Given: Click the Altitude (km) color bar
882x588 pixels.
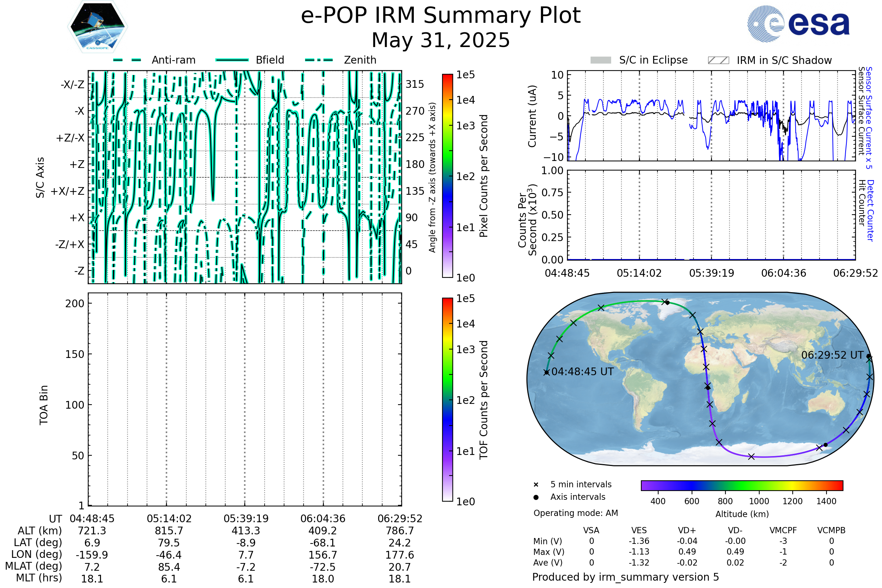Looking at the screenshot, I should (x=742, y=485).
